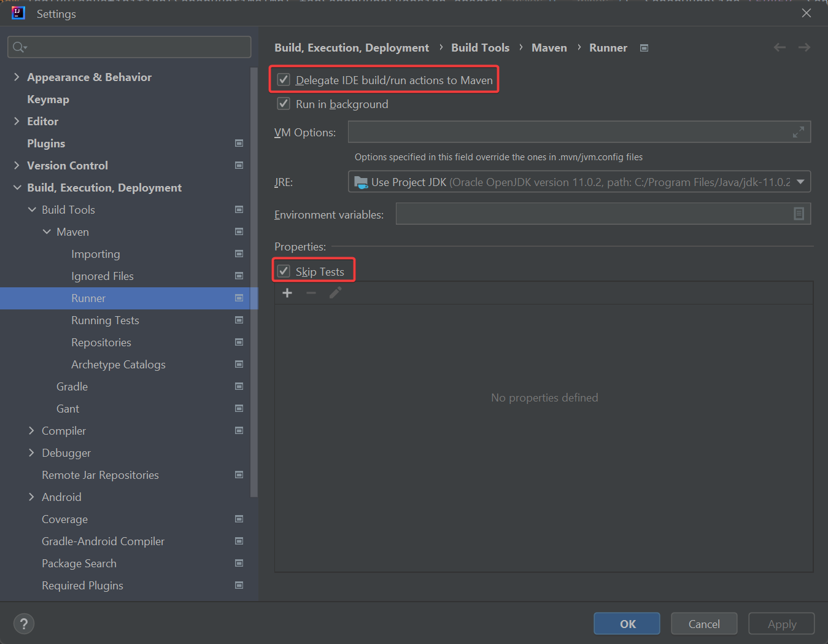Open the Plugins settings page
Viewport: 828px width, 644px height.
(x=46, y=143)
